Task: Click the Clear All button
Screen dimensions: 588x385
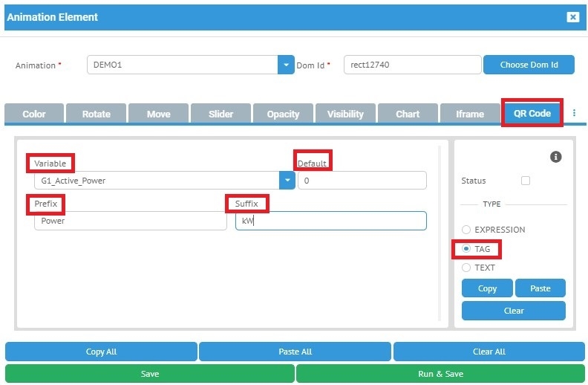Action: [489, 352]
